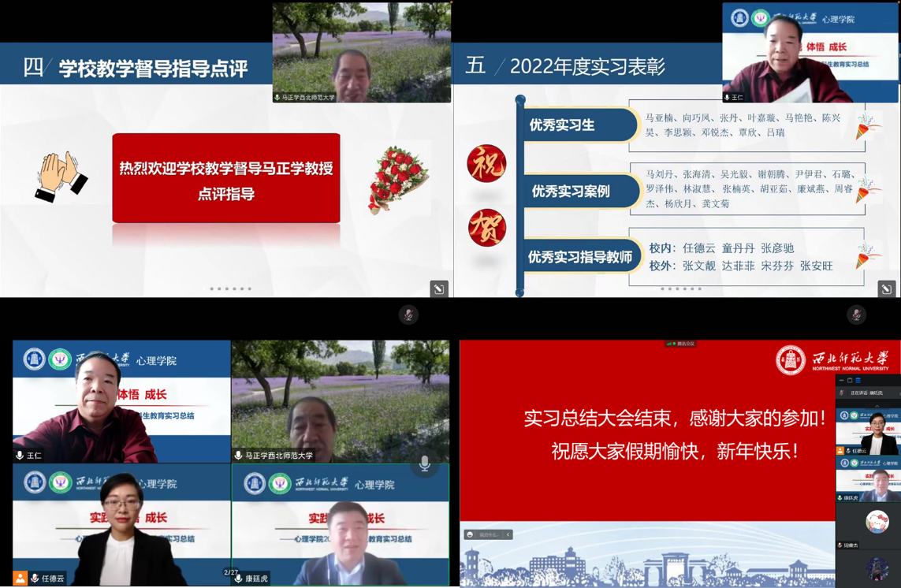Click the Hello Kitty avatar in the sidebar
Image resolution: width=901 pixels, height=588 pixels.
(x=877, y=522)
